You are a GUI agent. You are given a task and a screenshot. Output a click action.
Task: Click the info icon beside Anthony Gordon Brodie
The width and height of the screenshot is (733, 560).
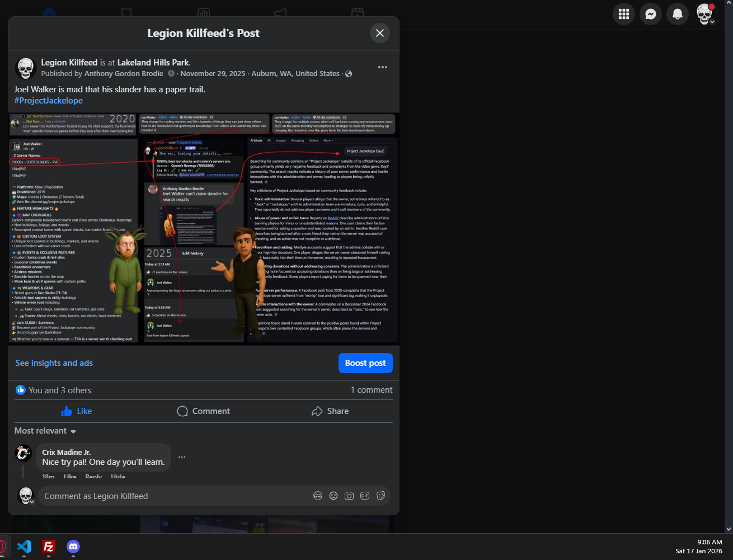click(171, 73)
